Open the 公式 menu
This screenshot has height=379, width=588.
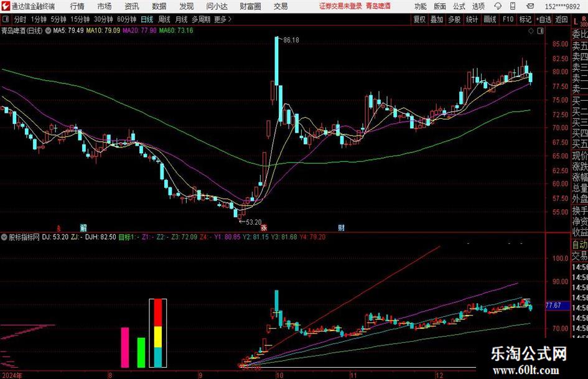click(x=459, y=6)
